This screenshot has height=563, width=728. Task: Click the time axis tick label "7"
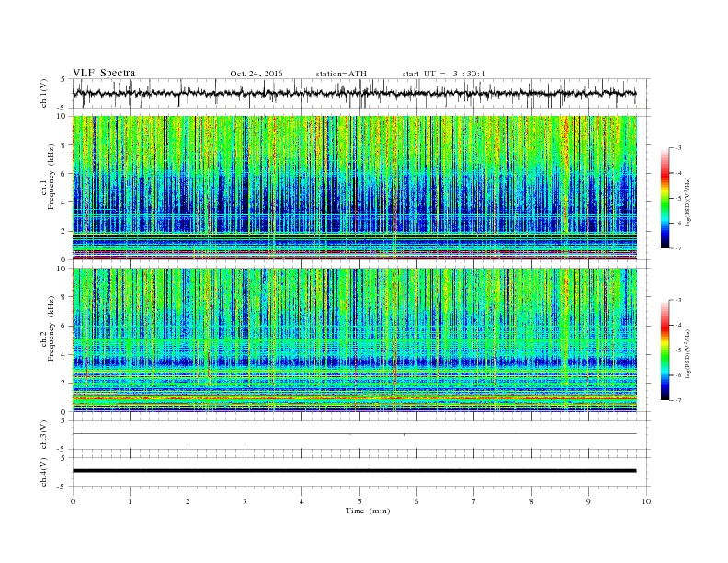pos(474,501)
